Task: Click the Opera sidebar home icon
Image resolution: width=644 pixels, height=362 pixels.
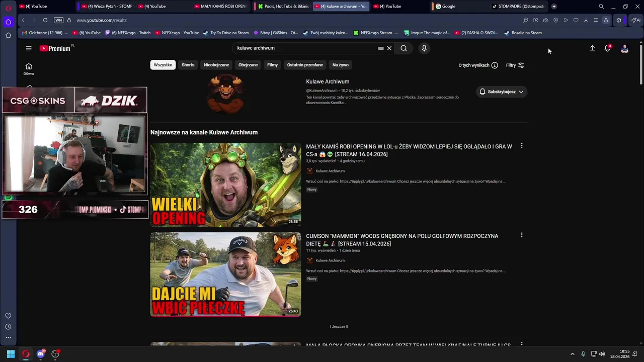Action: tap(8, 22)
